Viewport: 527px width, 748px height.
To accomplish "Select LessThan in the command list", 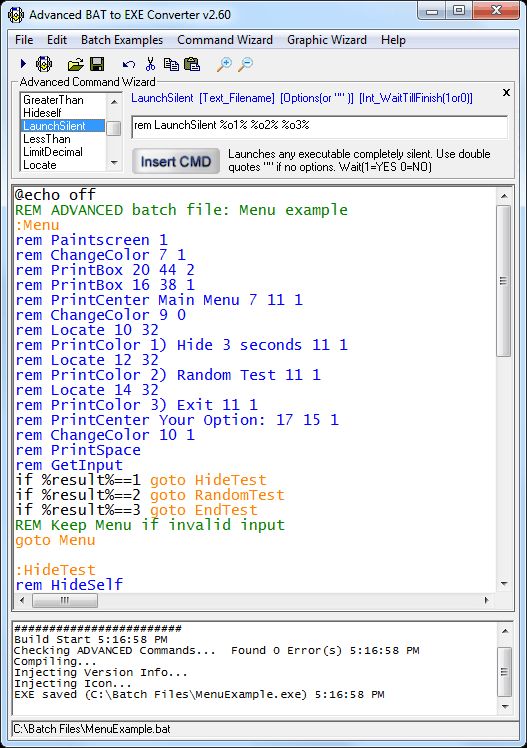I will [x=47, y=139].
